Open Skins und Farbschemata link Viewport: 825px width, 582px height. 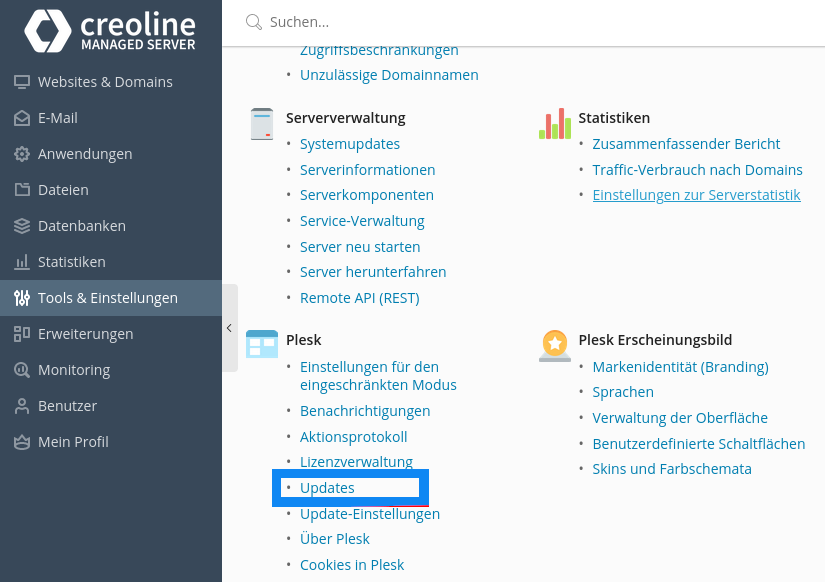click(672, 469)
